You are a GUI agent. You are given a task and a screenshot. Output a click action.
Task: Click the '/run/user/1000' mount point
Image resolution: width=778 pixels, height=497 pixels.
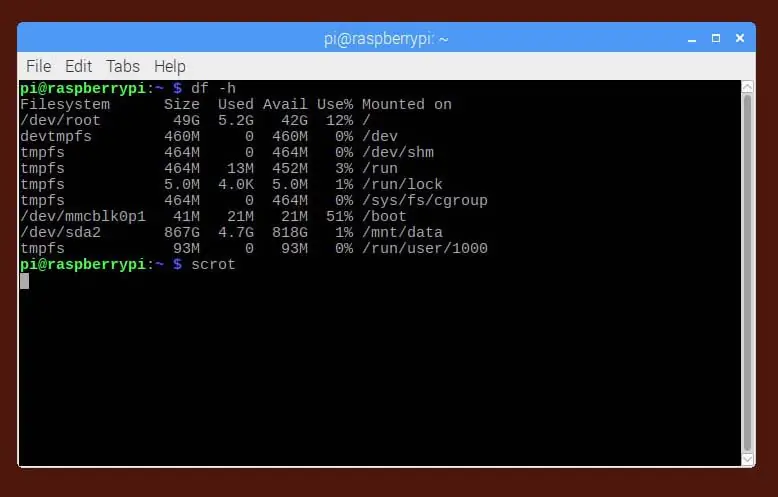(425, 248)
